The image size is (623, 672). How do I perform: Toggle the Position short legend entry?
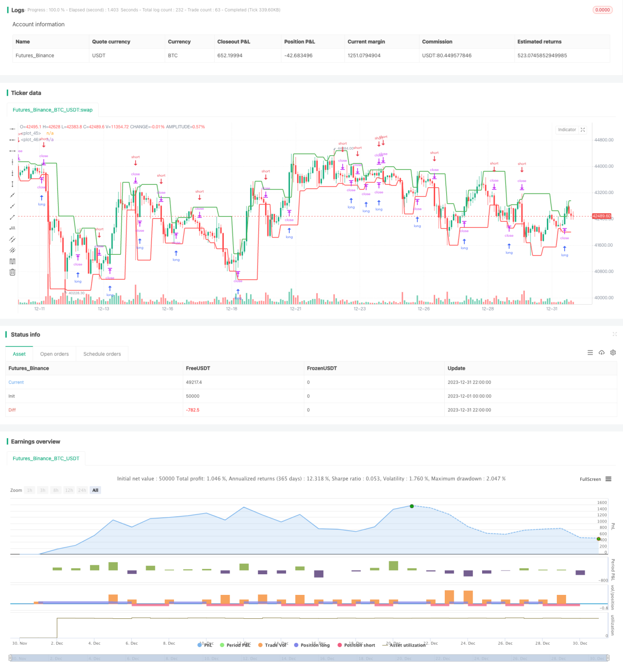(x=356, y=645)
